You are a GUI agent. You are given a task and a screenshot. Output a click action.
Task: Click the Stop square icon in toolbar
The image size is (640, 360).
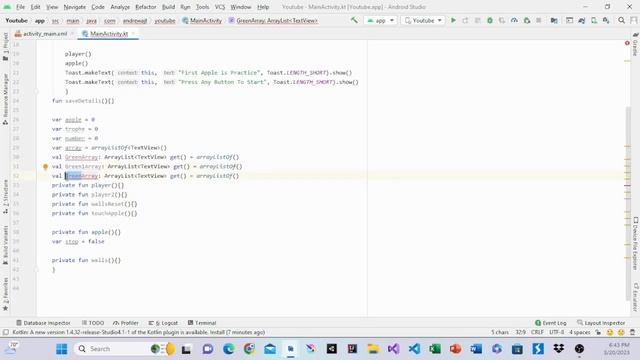[x=539, y=20]
